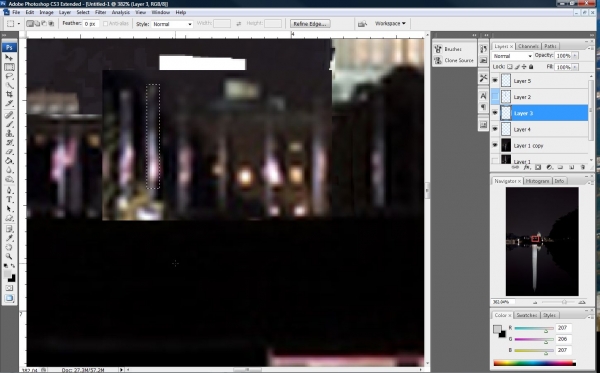Switch to the Paths tab

pyautogui.click(x=550, y=46)
